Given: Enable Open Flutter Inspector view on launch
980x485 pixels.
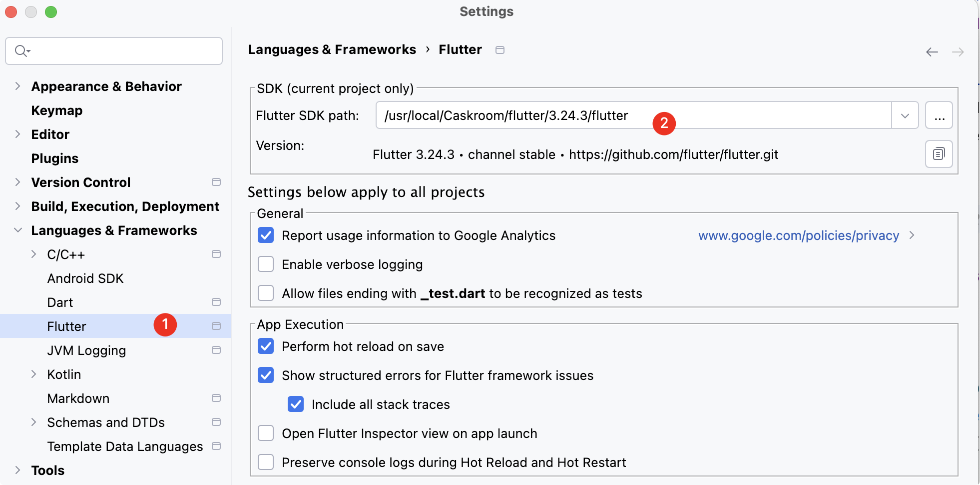Looking at the screenshot, I should (x=266, y=433).
